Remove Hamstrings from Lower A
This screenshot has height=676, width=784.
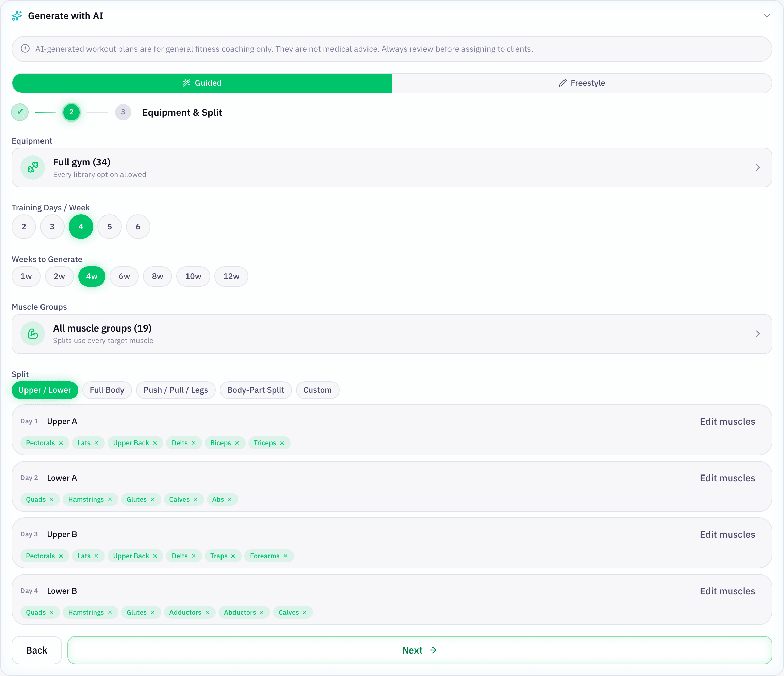pyautogui.click(x=110, y=499)
